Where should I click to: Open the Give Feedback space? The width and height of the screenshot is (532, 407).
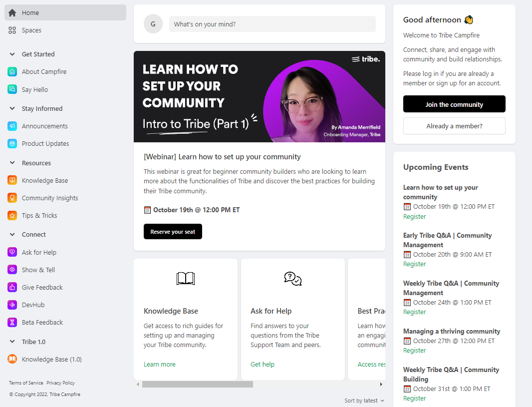tap(42, 287)
